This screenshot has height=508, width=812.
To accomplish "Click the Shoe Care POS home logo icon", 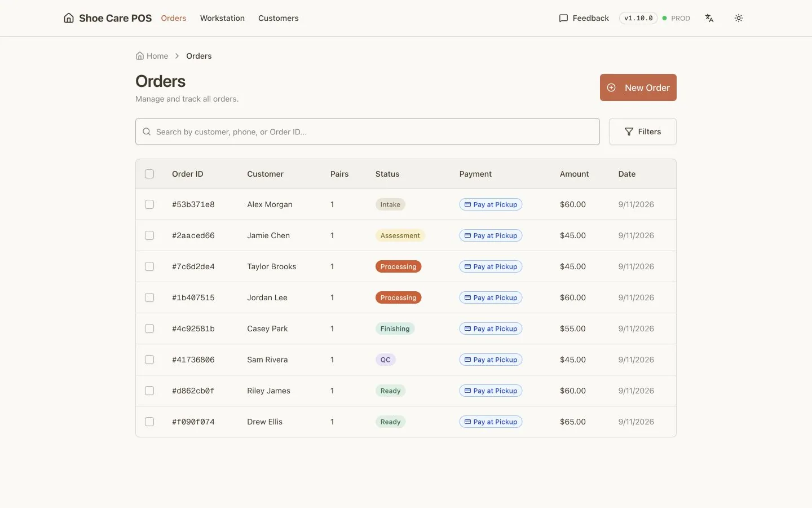I will click(x=69, y=18).
